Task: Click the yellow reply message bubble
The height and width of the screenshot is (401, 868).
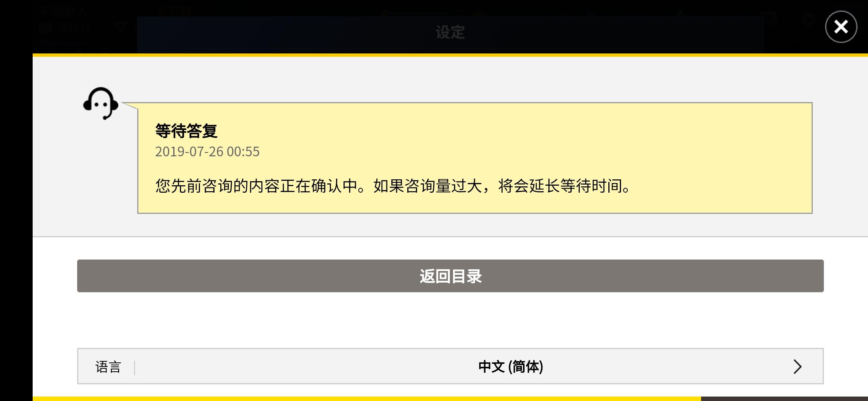Action: (475, 158)
